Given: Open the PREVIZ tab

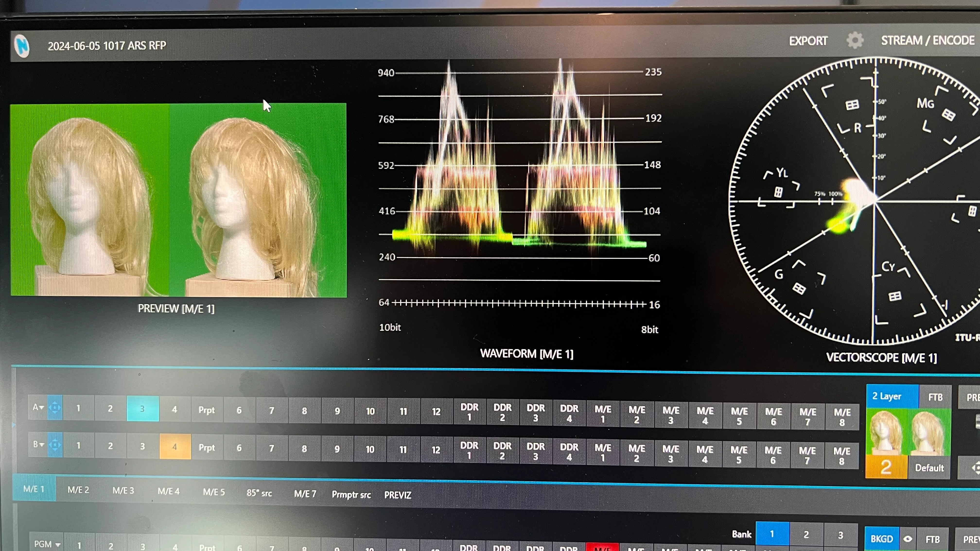Looking at the screenshot, I should pos(398,495).
